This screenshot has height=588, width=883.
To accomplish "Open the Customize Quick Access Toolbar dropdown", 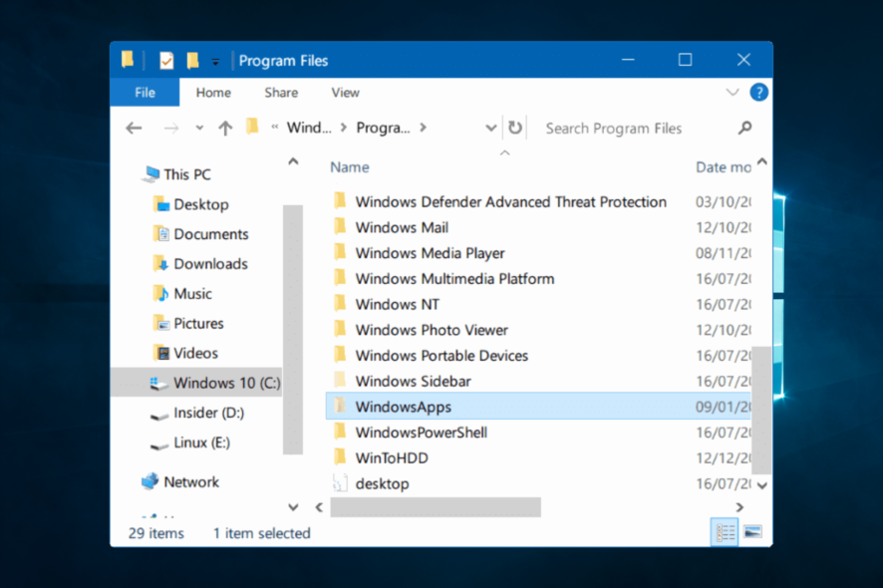I will [x=215, y=62].
